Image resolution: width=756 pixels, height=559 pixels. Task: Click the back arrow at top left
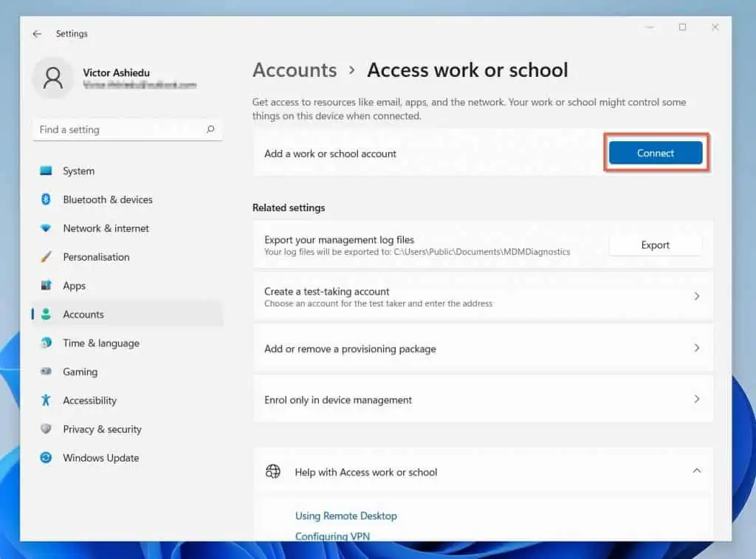(37, 33)
